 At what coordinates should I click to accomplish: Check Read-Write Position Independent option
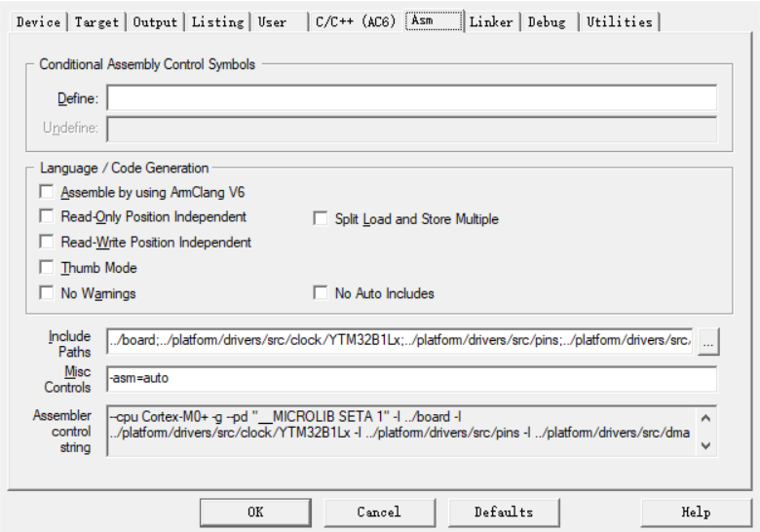[47, 243]
